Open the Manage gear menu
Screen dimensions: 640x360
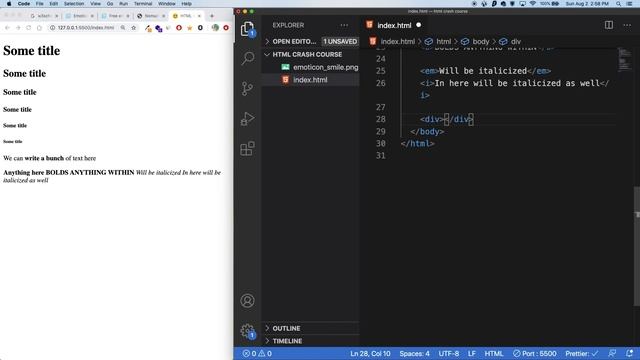pyautogui.click(x=247, y=331)
